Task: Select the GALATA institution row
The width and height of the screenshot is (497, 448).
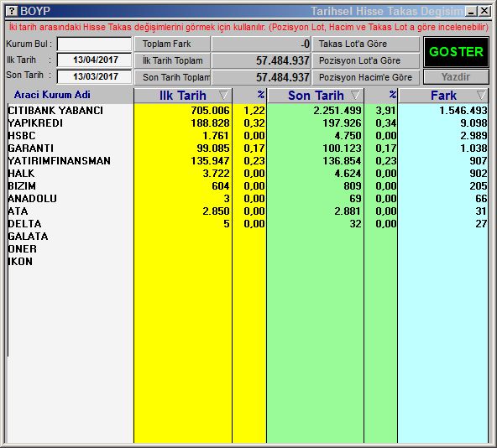Action: point(248,236)
